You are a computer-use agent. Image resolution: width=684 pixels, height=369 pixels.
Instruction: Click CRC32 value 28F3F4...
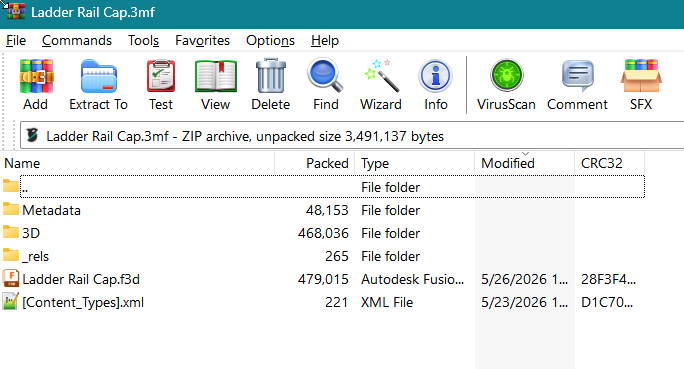pos(609,279)
